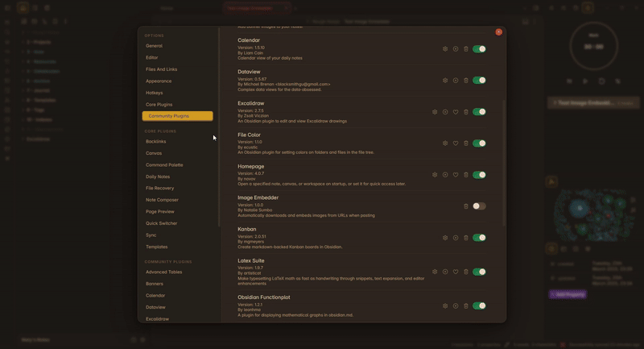Uninstall the Image Embedder plugin via trash icon
This screenshot has width=644, height=349.
click(466, 206)
